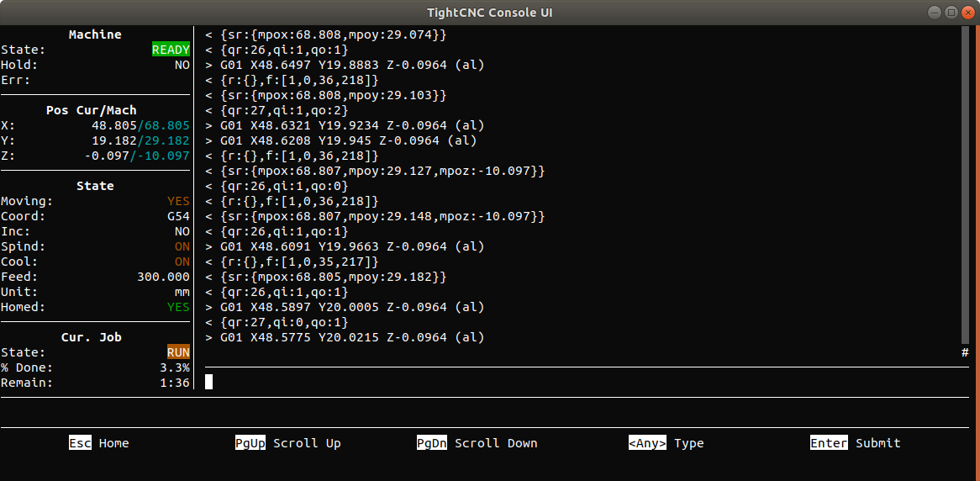Image resolution: width=980 pixels, height=481 pixels.
Task: Click the State panel heading
Action: tap(95, 186)
